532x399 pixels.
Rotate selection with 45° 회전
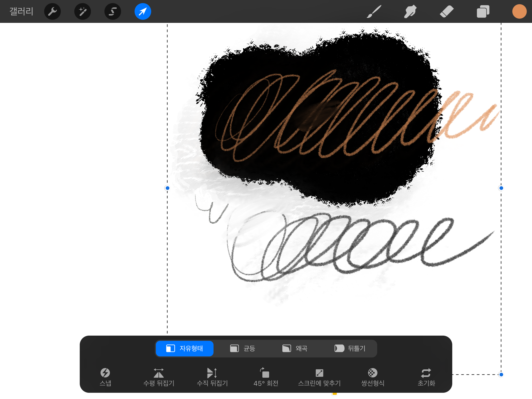point(266,377)
